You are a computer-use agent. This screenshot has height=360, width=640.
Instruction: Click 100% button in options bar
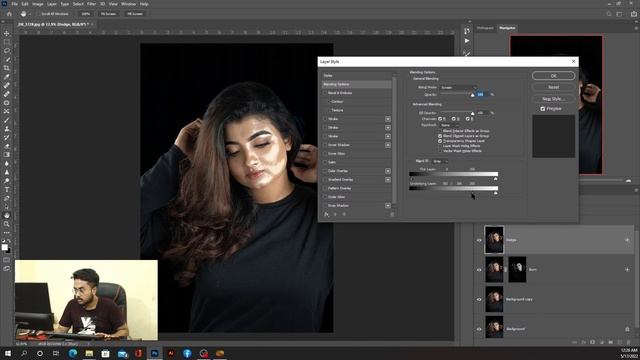click(x=85, y=14)
